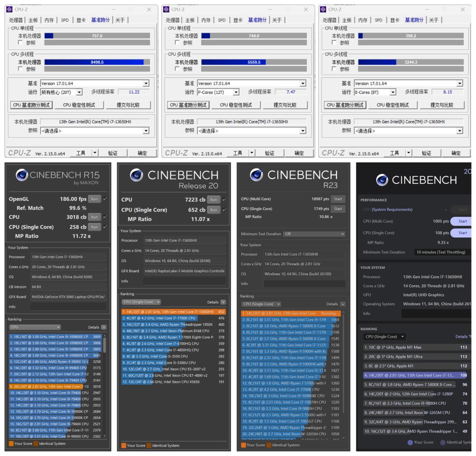Open Minimum Test Duration dropdown in Cinebench R23
This screenshot has width=476, height=456.
[314, 234]
